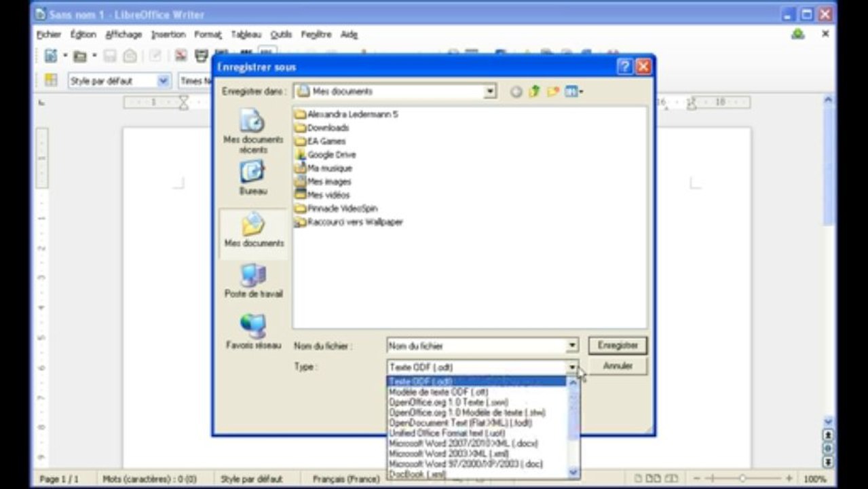868x489 pixels.
Task: Click the Annuler button
Action: click(618, 366)
